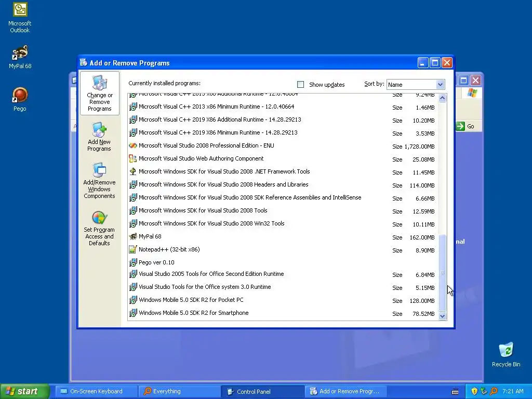Open the Windows start menu
Viewport: 532px width, 399px height.
24,391
